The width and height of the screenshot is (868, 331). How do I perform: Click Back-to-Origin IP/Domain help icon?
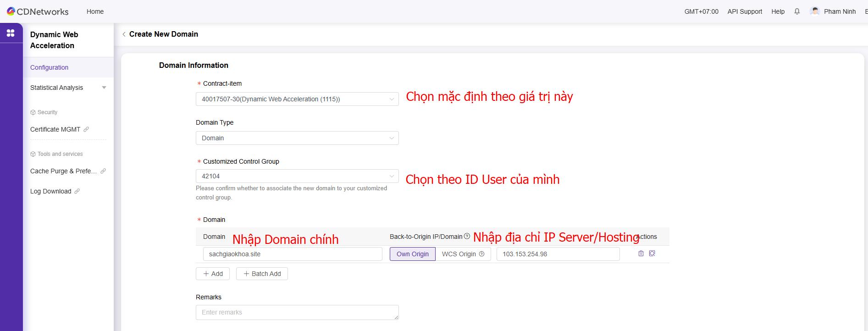pyautogui.click(x=467, y=237)
